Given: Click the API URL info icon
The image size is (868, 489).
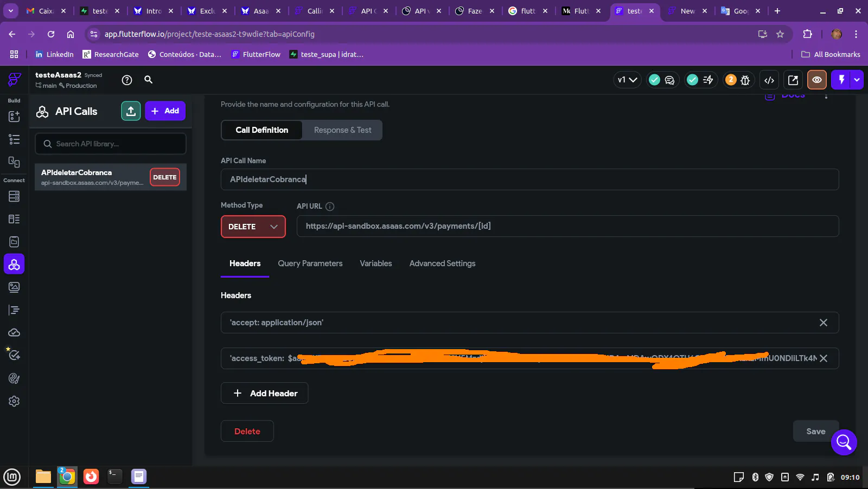Looking at the screenshot, I should point(330,207).
